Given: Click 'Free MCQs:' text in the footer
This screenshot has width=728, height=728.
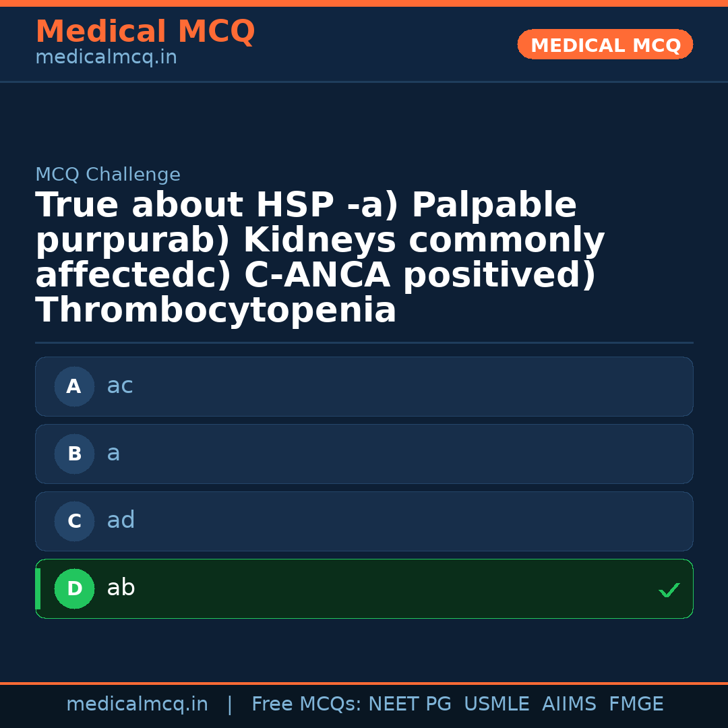Looking at the screenshot, I should tap(307, 704).
